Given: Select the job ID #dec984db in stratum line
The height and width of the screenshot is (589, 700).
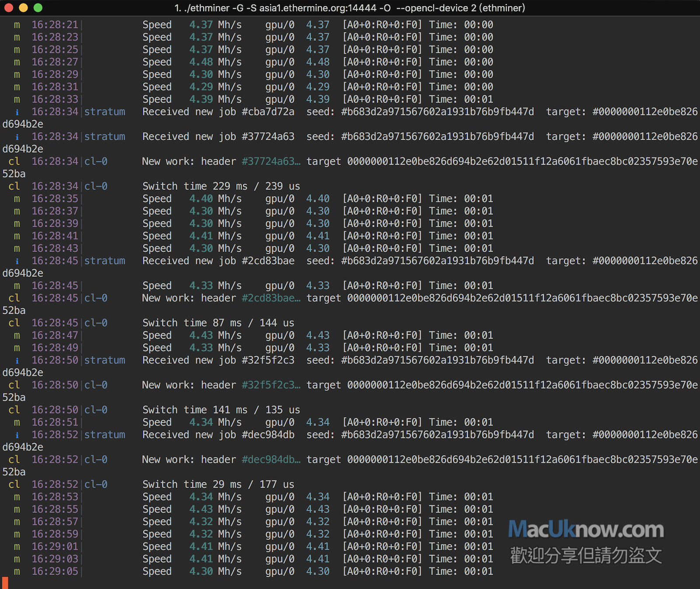Looking at the screenshot, I should coord(268,435).
